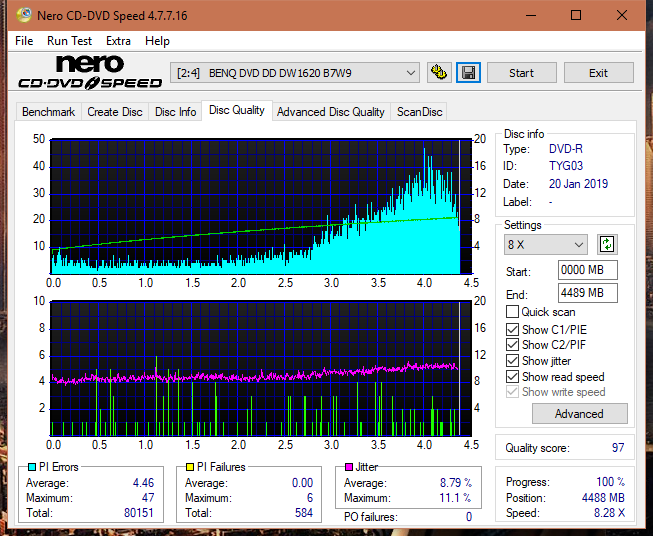Click the refresh speed settings icon
Image resolution: width=653 pixels, height=536 pixels.
(x=607, y=244)
